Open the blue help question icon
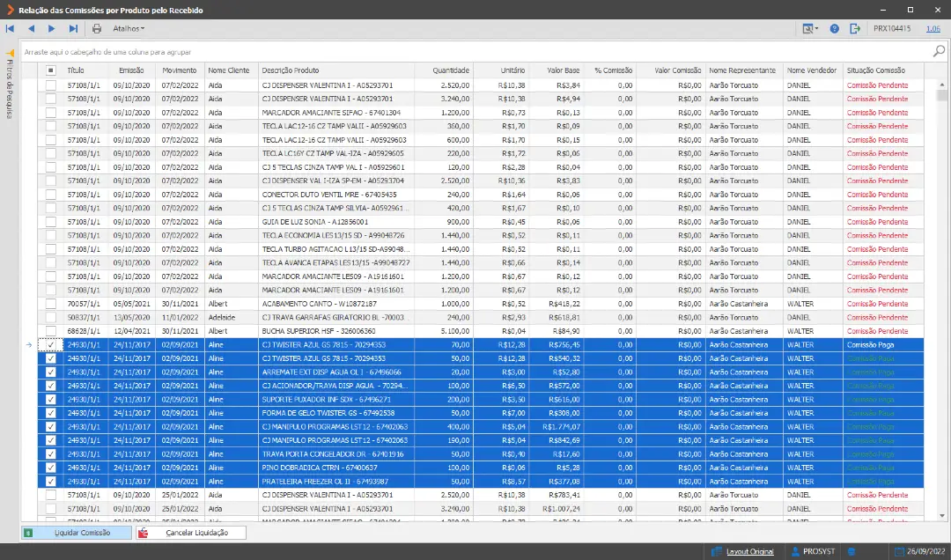951x560 pixels. click(x=835, y=28)
